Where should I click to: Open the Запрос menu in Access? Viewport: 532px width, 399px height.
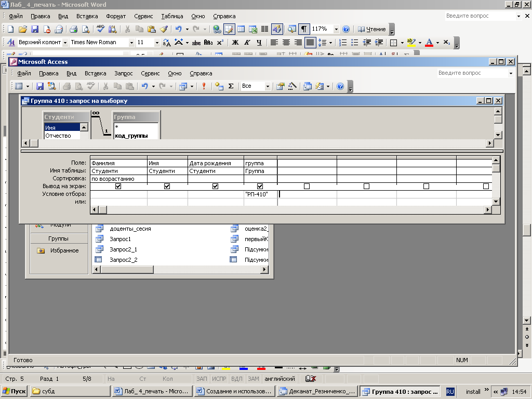point(124,73)
